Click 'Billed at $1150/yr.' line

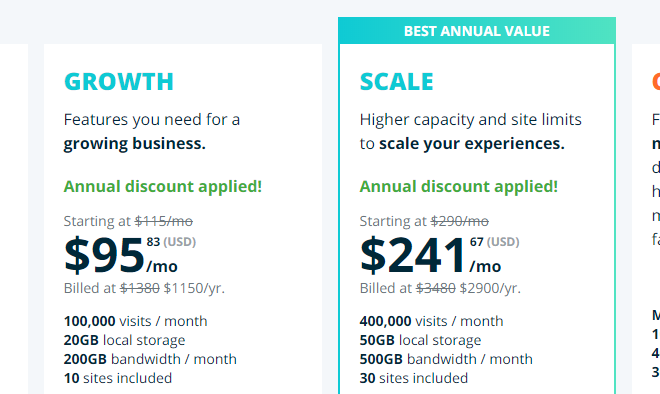click(144, 288)
